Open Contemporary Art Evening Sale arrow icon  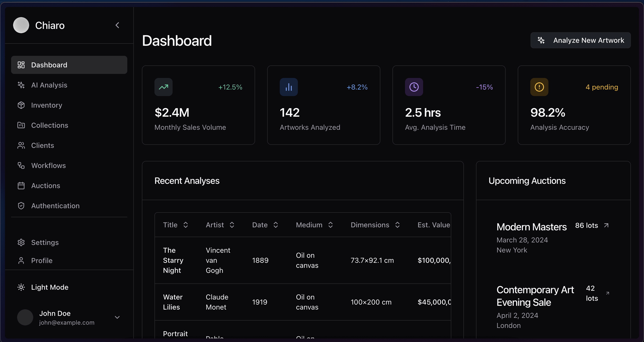608,293
